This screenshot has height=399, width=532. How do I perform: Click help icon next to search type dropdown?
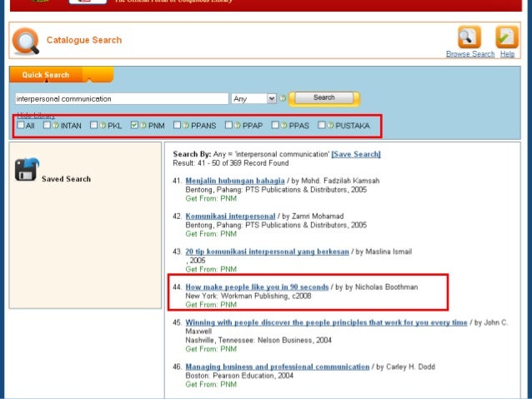[x=283, y=98]
